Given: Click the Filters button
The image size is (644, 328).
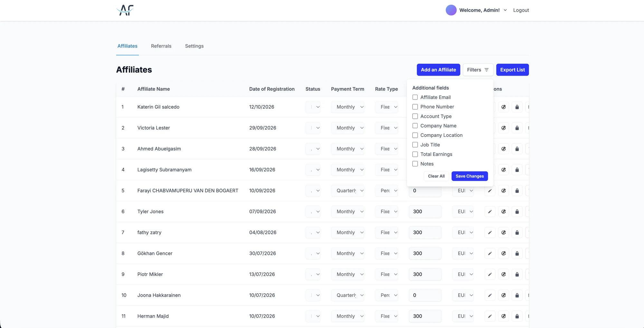Looking at the screenshot, I should pos(478,70).
